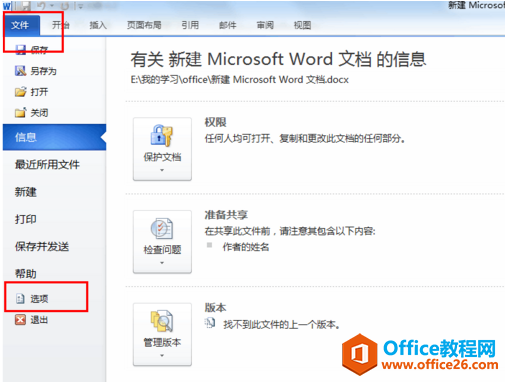Image resolution: width=505 pixels, height=382 pixels.
Task: Click the redo icon in title bar
Action: (x=65, y=6)
